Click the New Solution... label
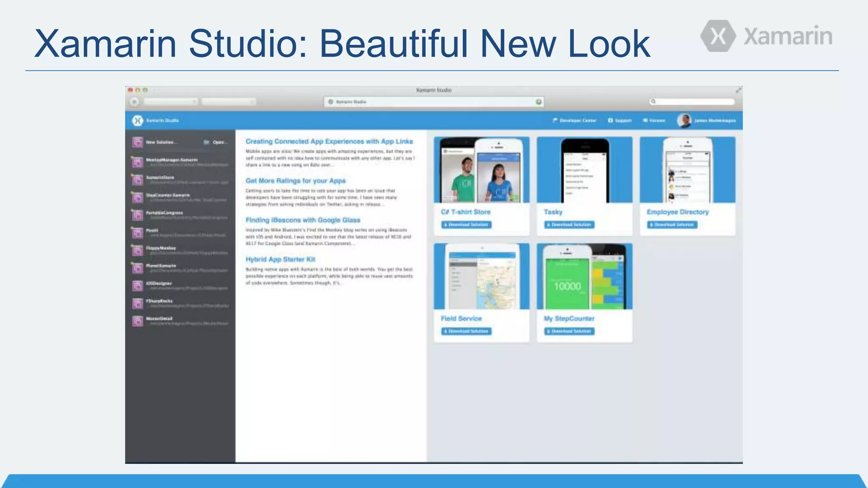Viewport: 868px width, 488px height. (161, 142)
